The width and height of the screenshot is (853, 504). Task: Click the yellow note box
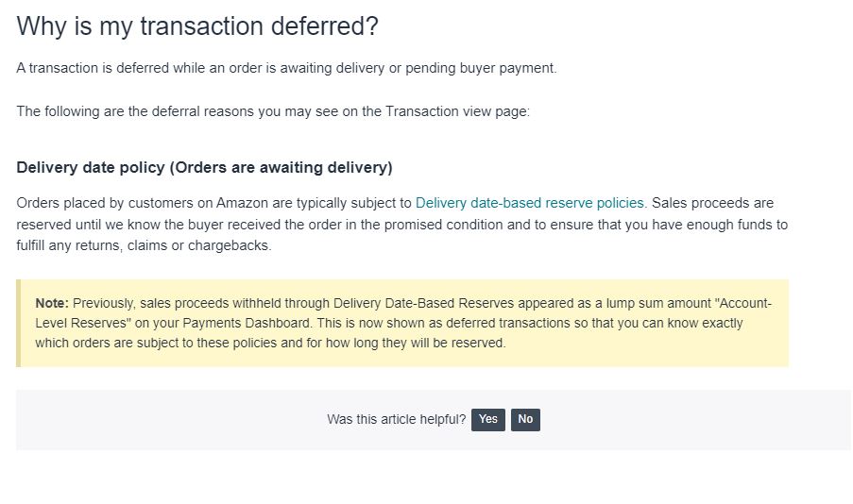(x=402, y=323)
